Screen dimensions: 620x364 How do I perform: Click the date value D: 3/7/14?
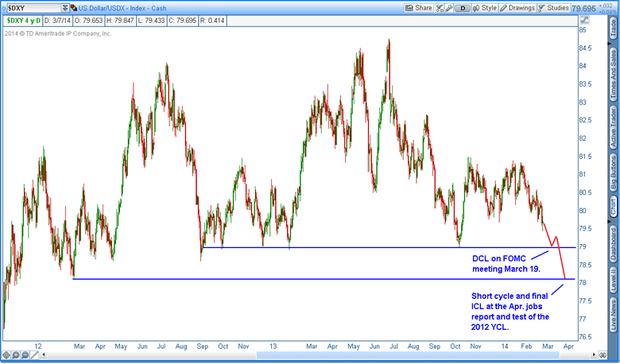point(57,21)
